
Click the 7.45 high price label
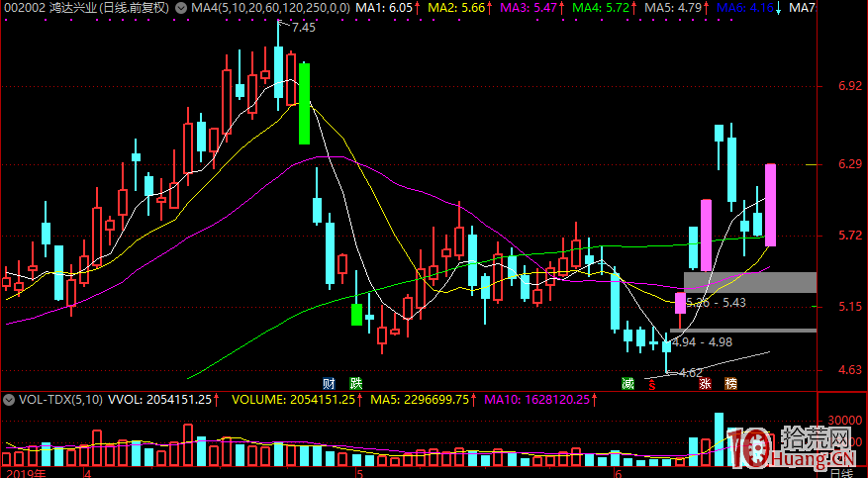(304, 27)
